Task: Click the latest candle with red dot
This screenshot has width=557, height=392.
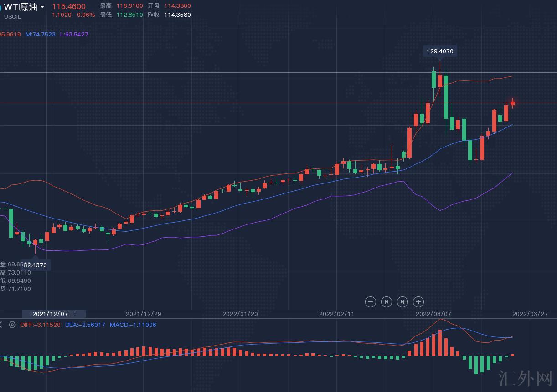Action: (512, 103)
